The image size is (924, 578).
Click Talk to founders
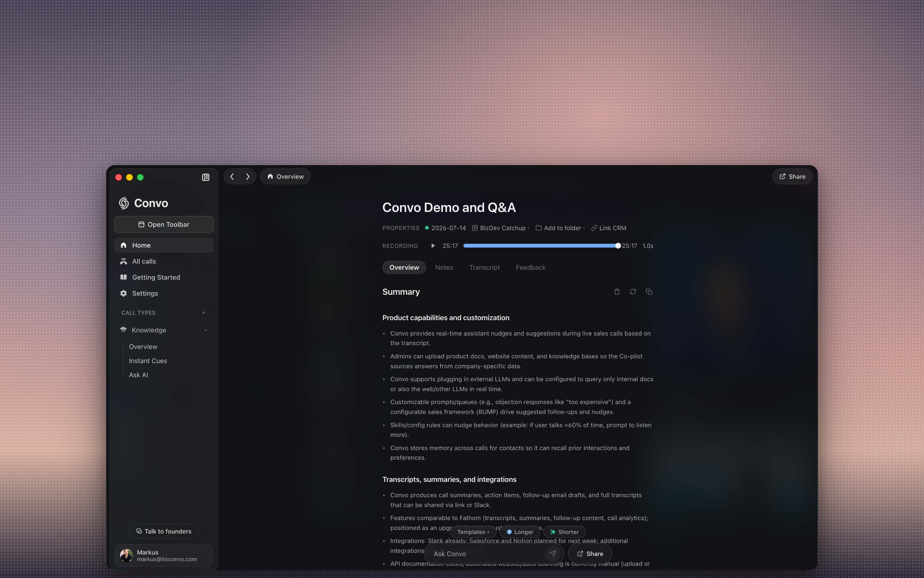[164, 531]
